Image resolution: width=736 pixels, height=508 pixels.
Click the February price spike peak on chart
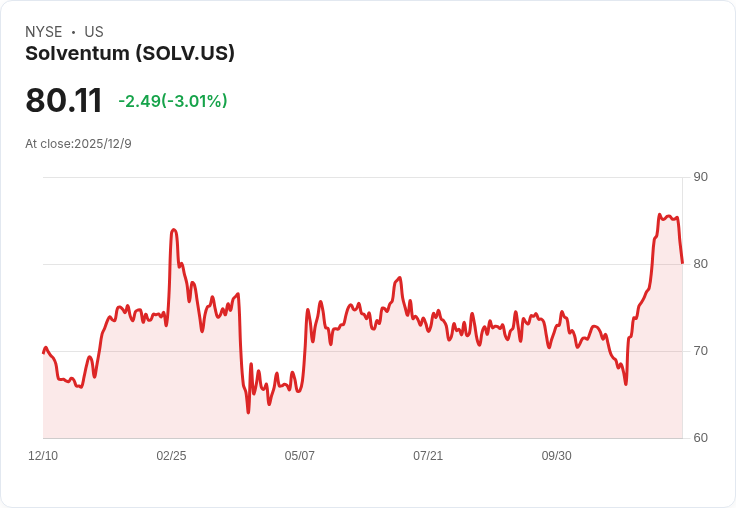174,230
